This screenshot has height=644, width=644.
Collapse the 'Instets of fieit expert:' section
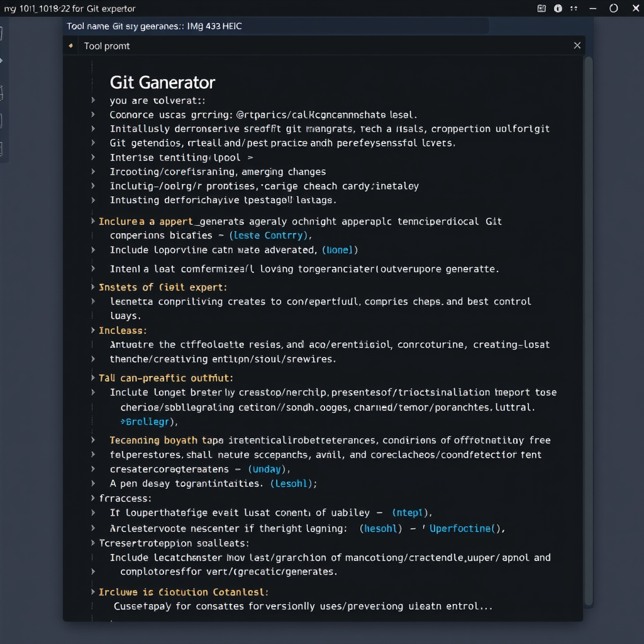[x=93, y=287]
